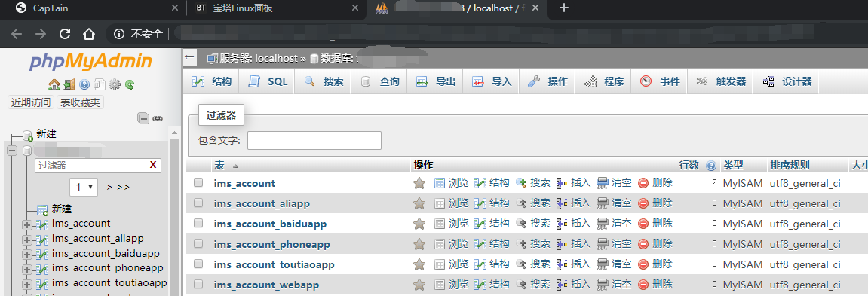Click the 包含文字 filter input field
868x296 pixels.
[x=314, y=141]
